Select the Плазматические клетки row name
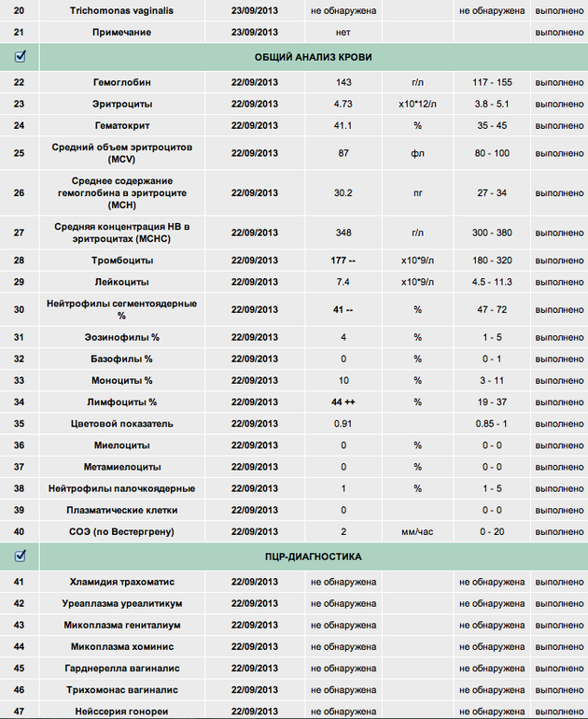The image size is (588, 719). click(122, 511)
